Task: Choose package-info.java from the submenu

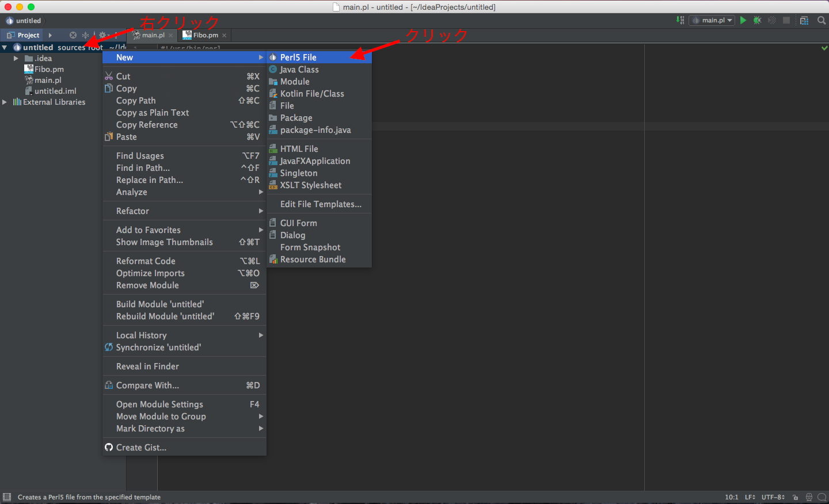Action: (x=319, y=130)
